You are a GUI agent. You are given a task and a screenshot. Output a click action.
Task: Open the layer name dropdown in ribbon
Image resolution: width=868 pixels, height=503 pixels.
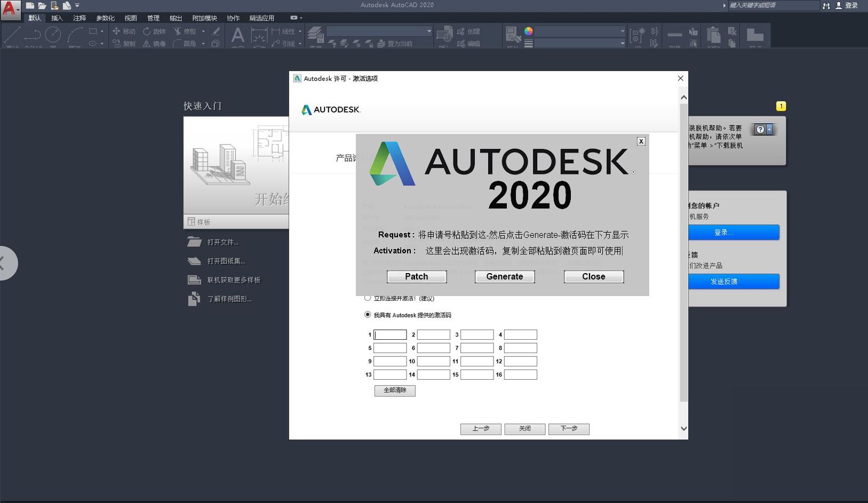pyautogui.click(x=379, y=31)
